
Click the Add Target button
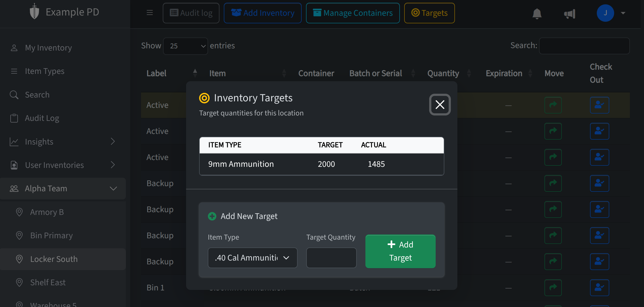click(x=400, y=251)
